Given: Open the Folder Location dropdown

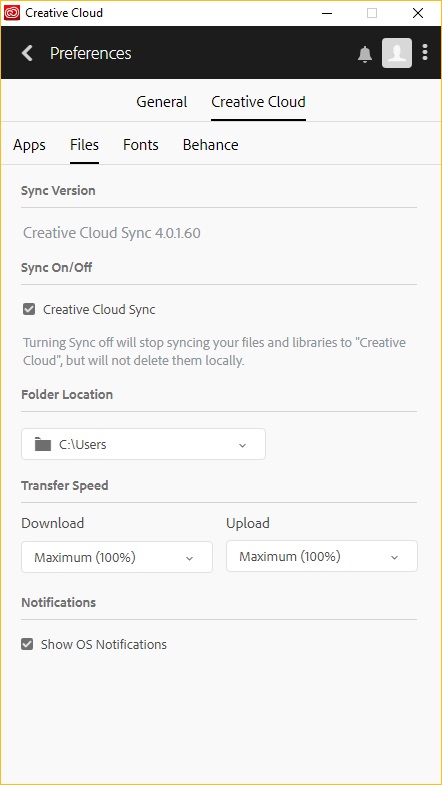Looking at the screenshot, I should coord(143,444).
